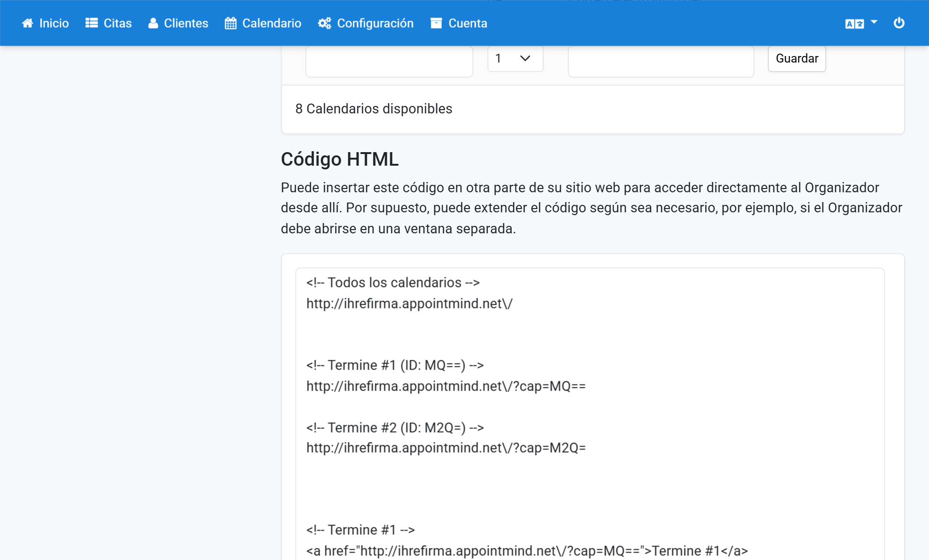Click the '<!-- Todos los calendarios -->' line

click(x=393, y=283)
